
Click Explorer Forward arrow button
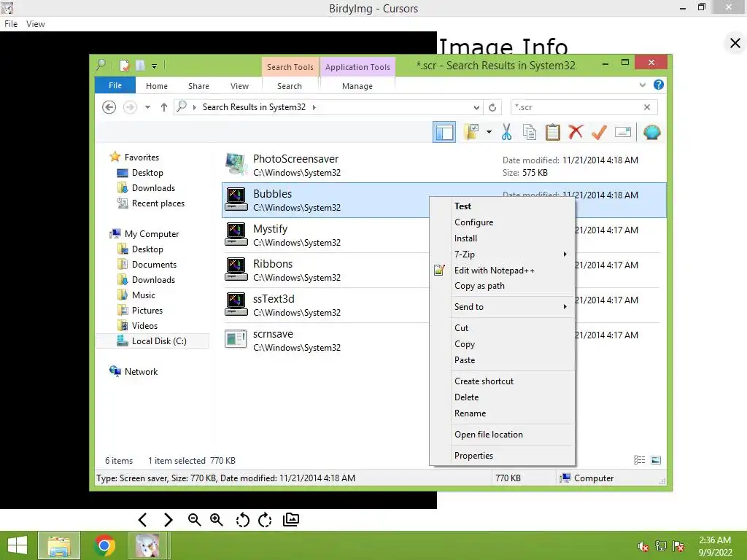coord(130,107)
